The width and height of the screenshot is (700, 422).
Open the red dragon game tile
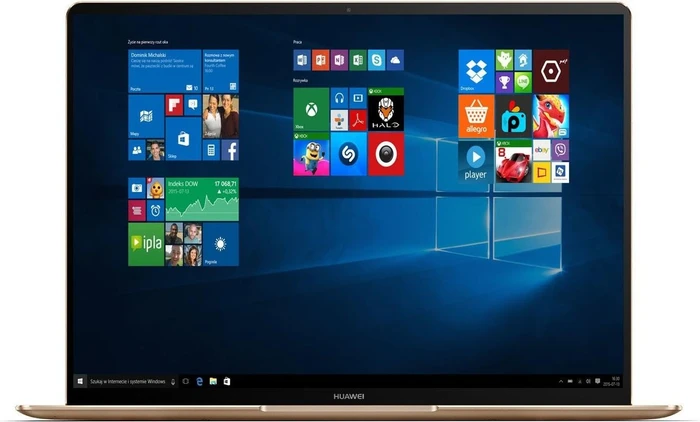[x=551, y=116]
